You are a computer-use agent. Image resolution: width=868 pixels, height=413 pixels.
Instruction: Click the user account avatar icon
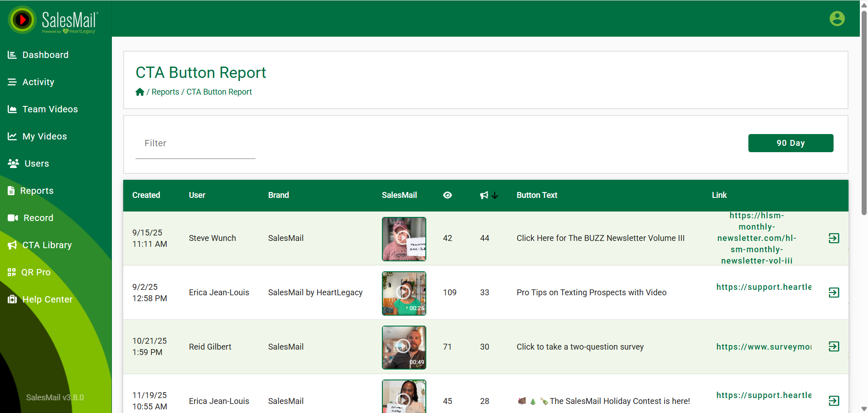tap(837, 19)
